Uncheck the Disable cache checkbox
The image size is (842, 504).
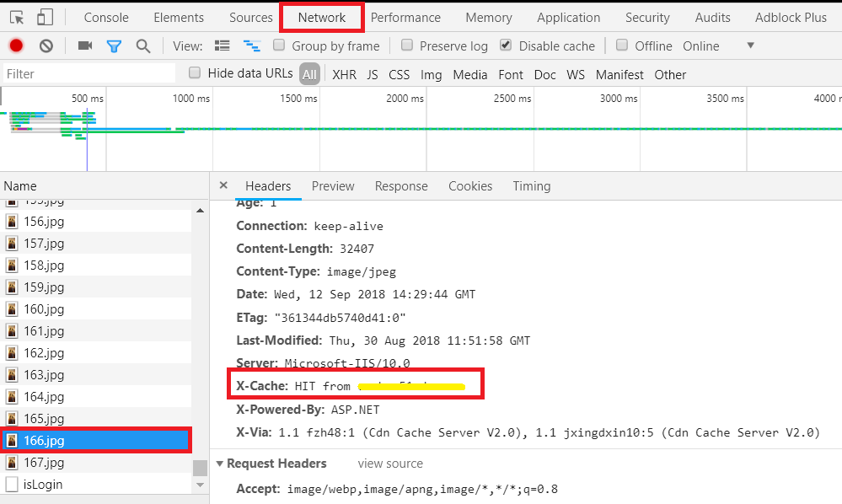[x=506, y=46]
